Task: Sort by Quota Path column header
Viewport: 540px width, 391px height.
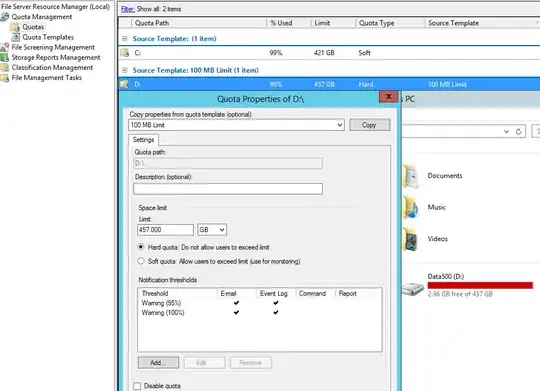Action: [x=199, y=23]
